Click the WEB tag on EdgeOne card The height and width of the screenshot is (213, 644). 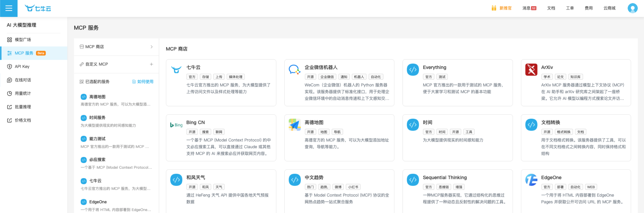(x=591, y=187)
